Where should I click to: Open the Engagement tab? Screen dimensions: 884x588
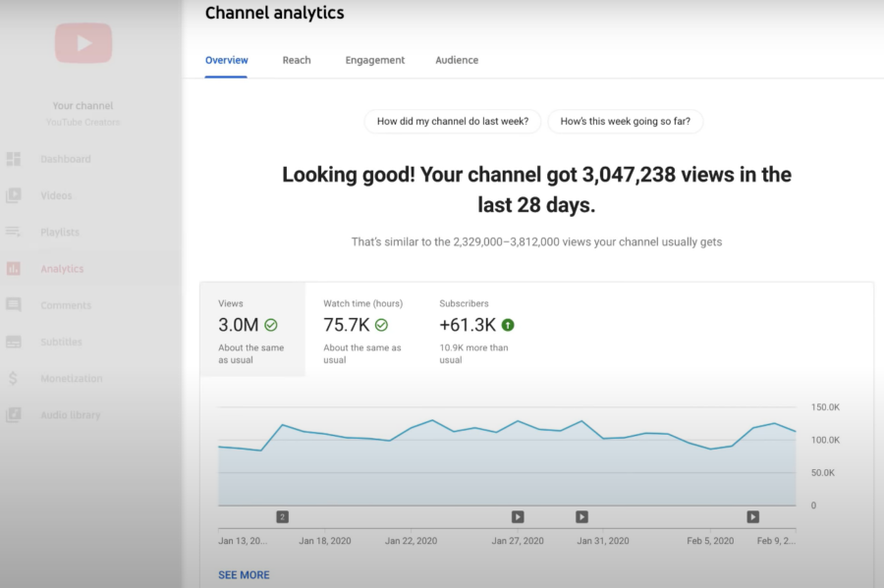[x=374, y=60]
